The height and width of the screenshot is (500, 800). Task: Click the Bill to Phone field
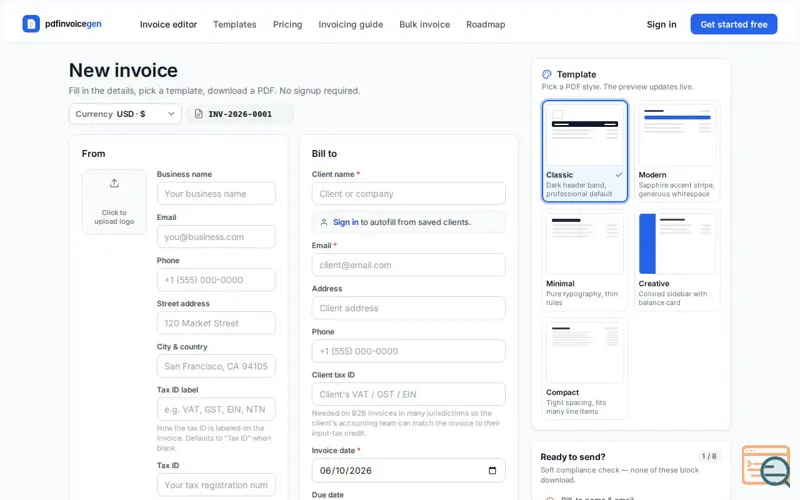409,352
